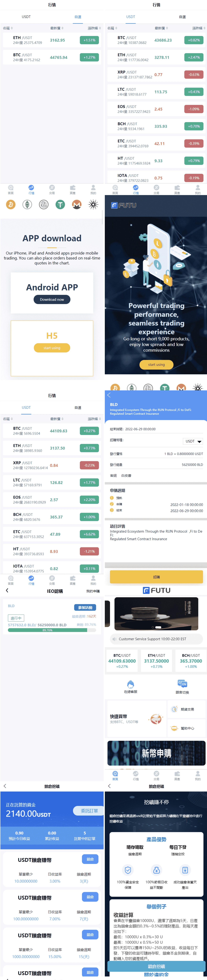The width and height of the screenshot is (207, 980).
Task: Switch to 自選 tab above BTC 44109.63 list
Action: coord(78,407)
